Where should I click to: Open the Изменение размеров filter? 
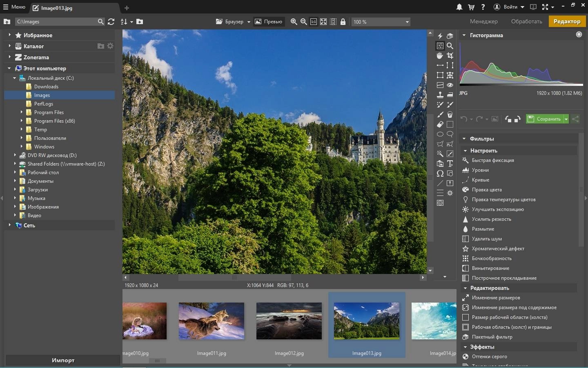pyautogui.click(x=496, y=298)
